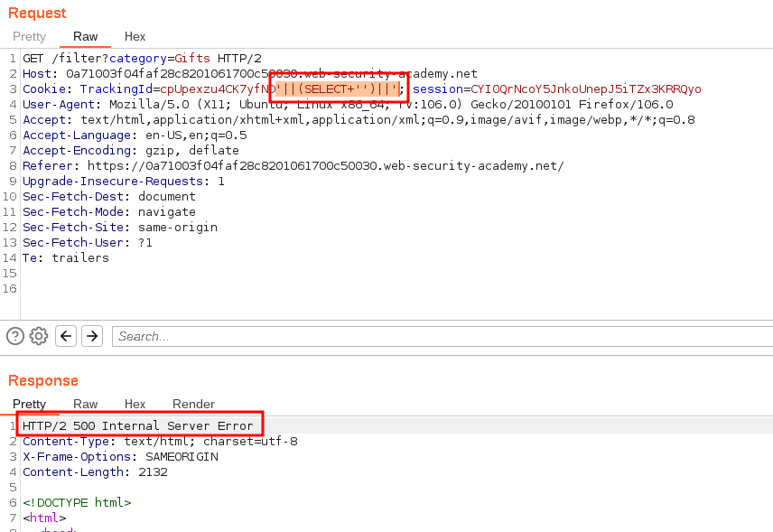Click the Accept-Language header
773x532 pixels.
point(135,135)
